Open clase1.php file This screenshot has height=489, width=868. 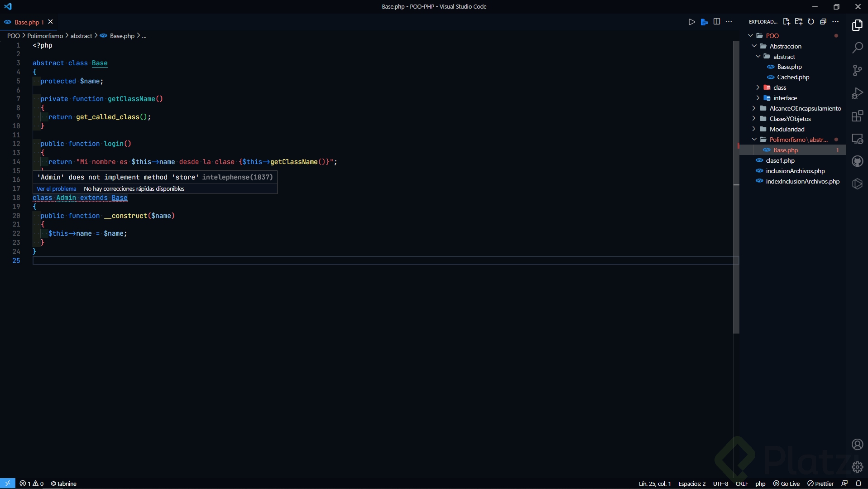[x=780, y=160]
